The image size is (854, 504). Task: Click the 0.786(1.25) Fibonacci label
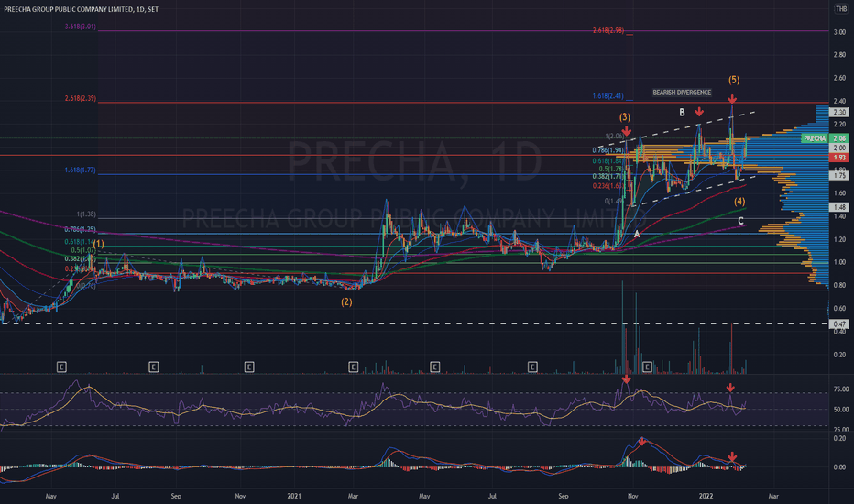point(80,229)
